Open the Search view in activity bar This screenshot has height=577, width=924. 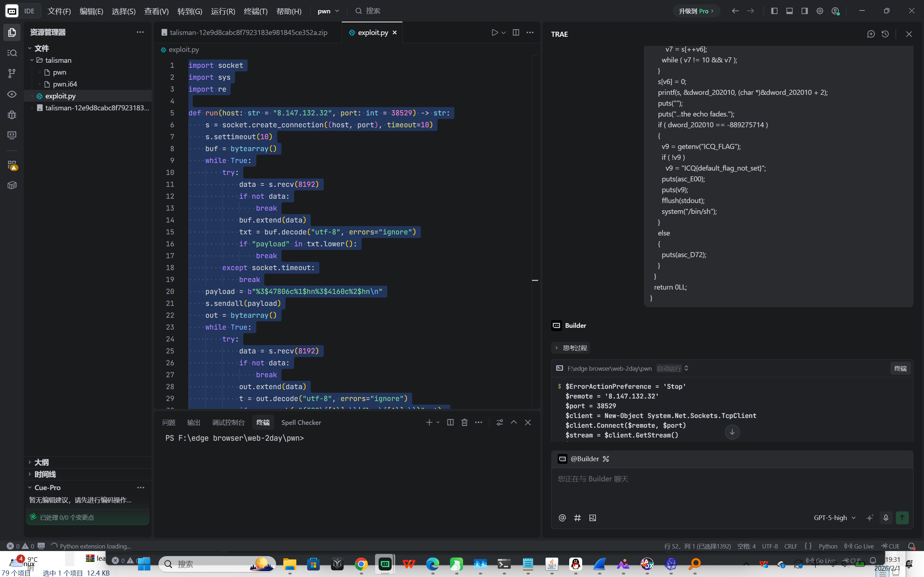click(12, 53)
